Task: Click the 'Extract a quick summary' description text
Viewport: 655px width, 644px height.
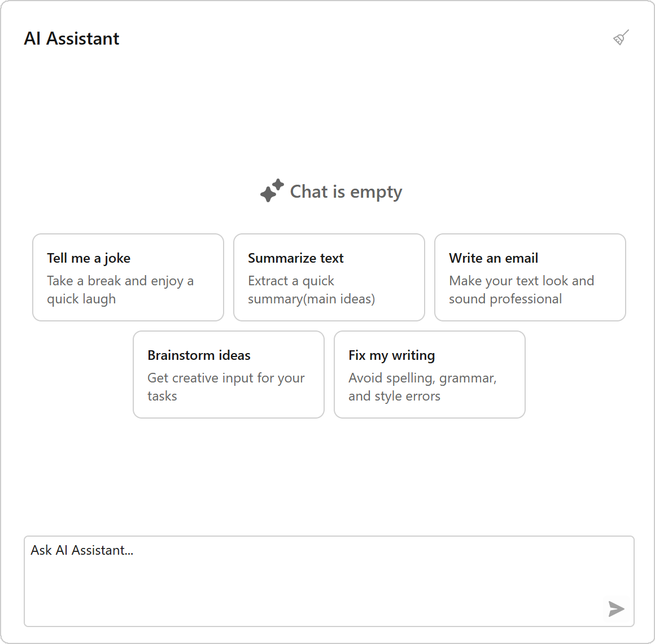Action: pos(311,290)
